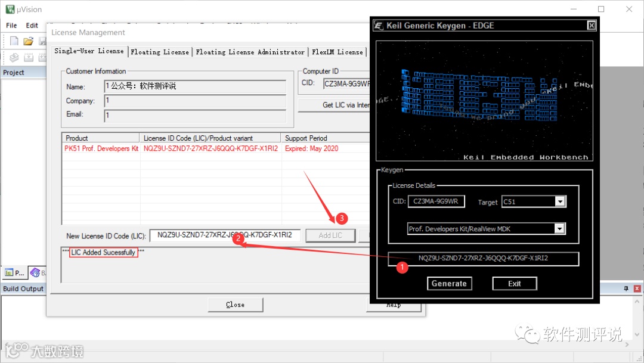This screenshot has width=644, height=363.
Task: Open the File menu
Action: click(11, 26)
